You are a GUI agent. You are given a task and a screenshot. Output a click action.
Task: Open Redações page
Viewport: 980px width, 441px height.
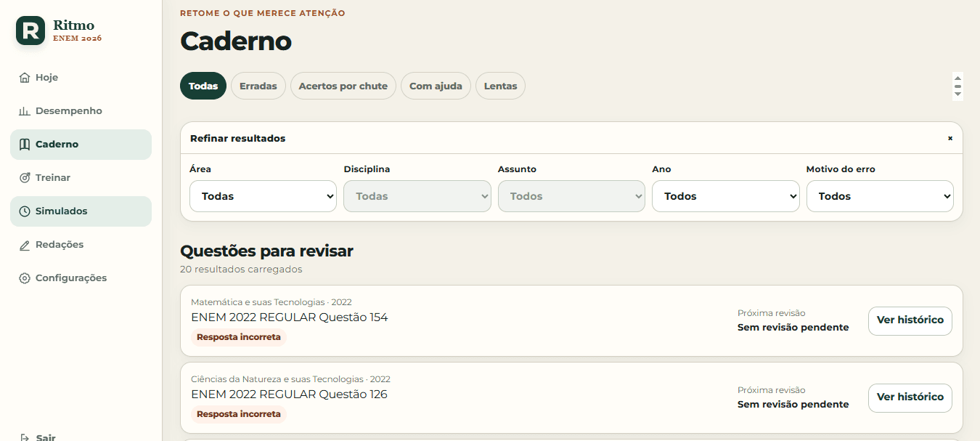pos(81,245)
